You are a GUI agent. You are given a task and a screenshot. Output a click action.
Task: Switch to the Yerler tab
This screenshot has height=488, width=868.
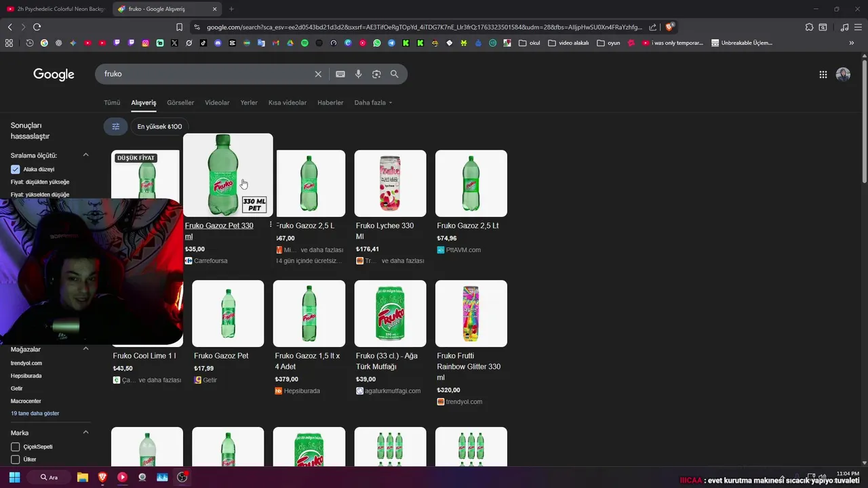[x=249, y=103]
